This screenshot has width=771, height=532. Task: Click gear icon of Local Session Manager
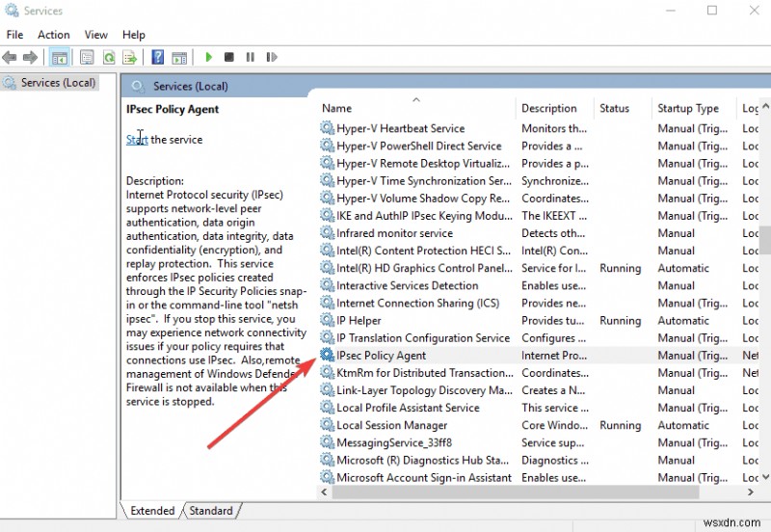(327, 425)
